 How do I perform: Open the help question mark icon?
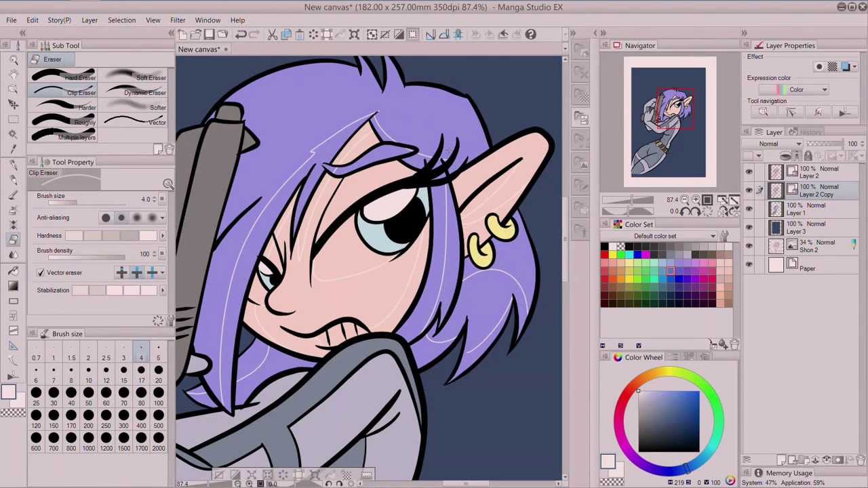pyautogui.click(x=530, y=34)
